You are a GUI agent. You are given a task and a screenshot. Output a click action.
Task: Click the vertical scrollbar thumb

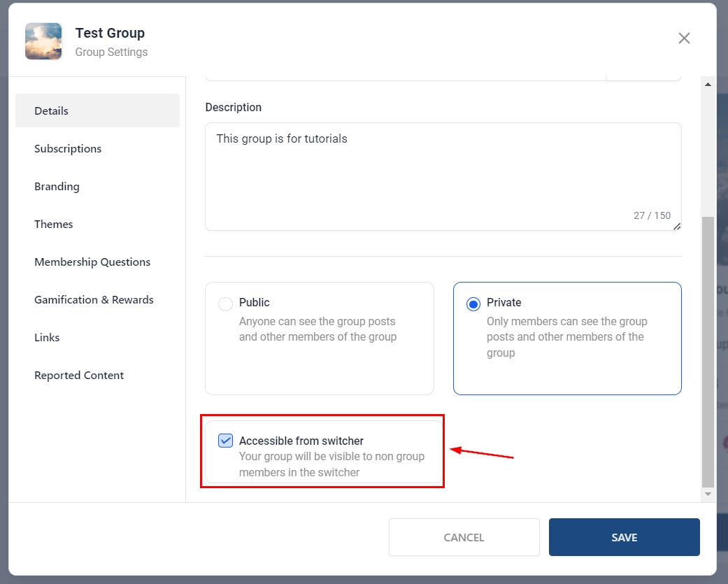pyautogui.click(x=708, y=350)
